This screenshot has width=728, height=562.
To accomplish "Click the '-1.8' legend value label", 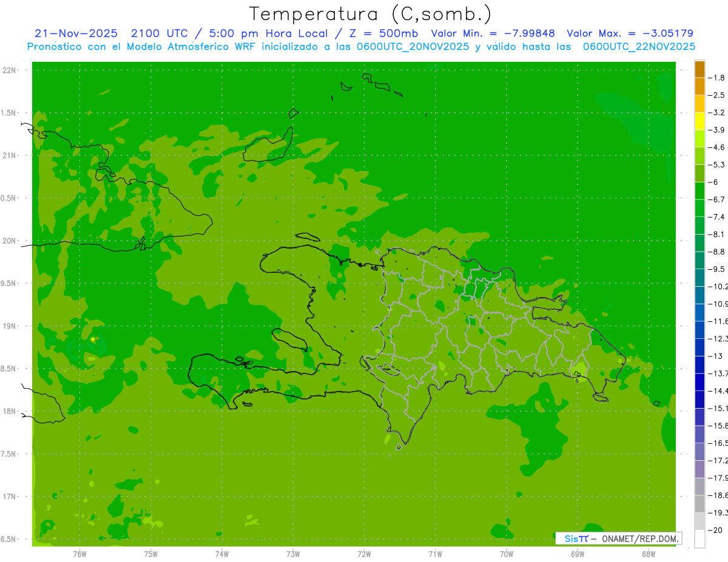I will [716, 78].
